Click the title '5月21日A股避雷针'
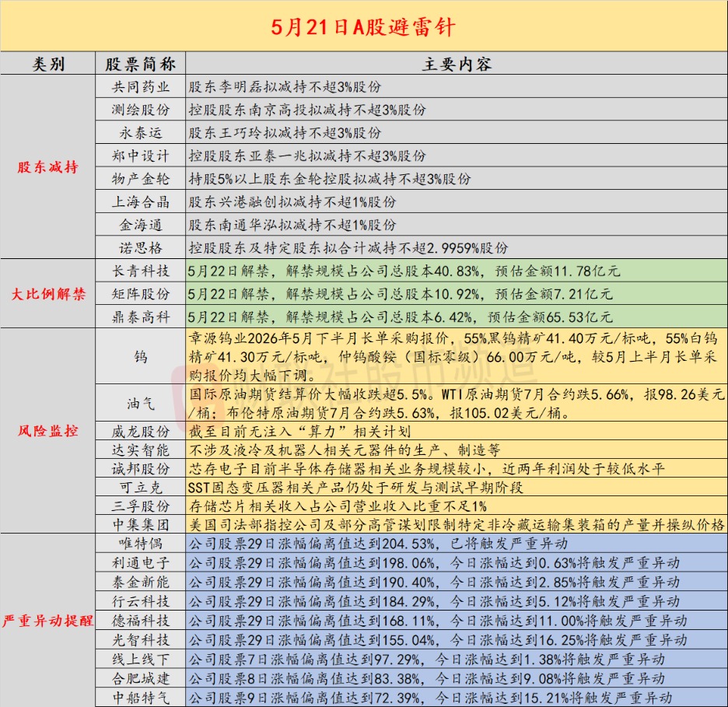The width and height of the screenshot is (728, 707). pos(363,27)
